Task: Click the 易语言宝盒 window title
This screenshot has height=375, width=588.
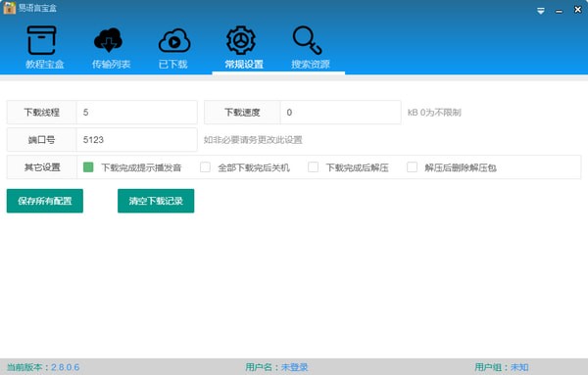Action: pos(37,8)
